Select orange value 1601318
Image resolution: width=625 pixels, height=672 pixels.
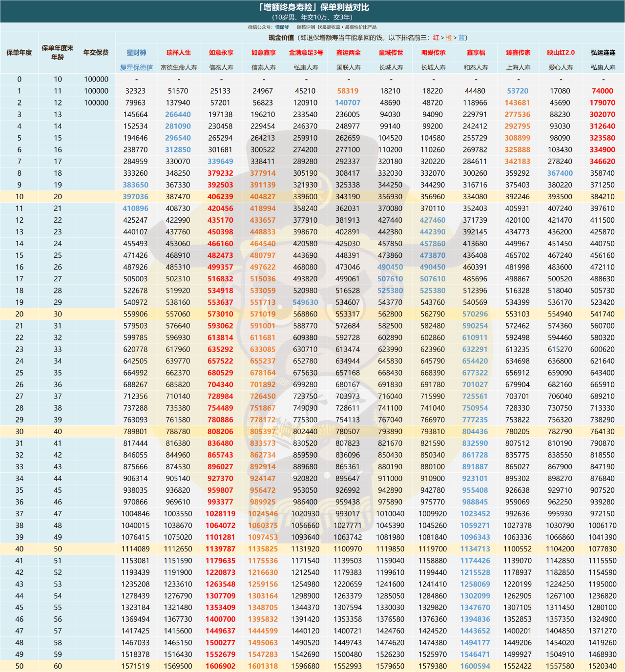click(263, 666)
